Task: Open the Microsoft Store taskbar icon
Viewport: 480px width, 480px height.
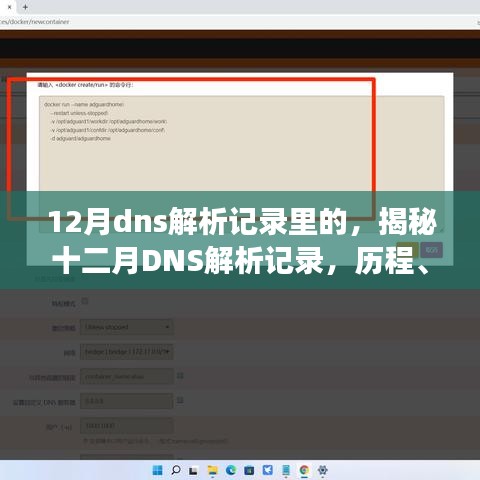Action: click(x=249, y=470)
